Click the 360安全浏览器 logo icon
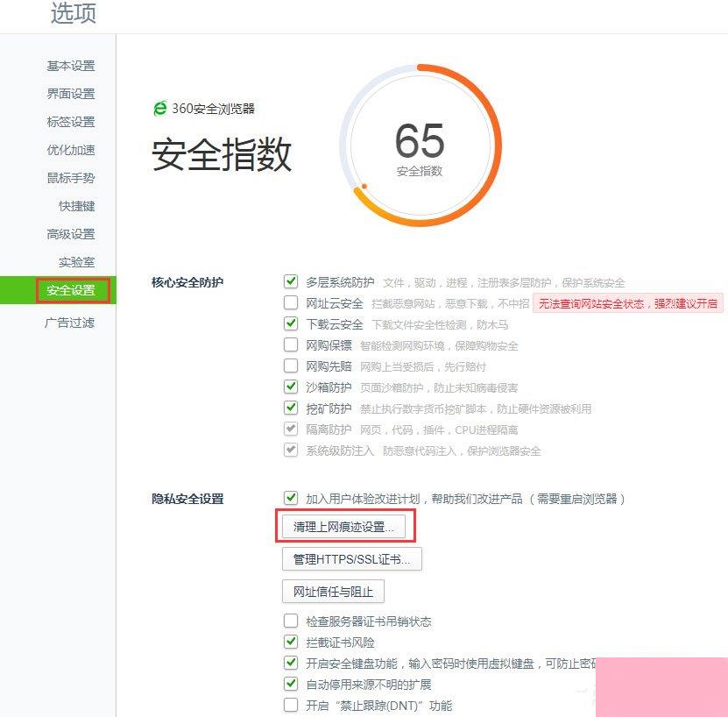The image size is (728, 717). 160,109
